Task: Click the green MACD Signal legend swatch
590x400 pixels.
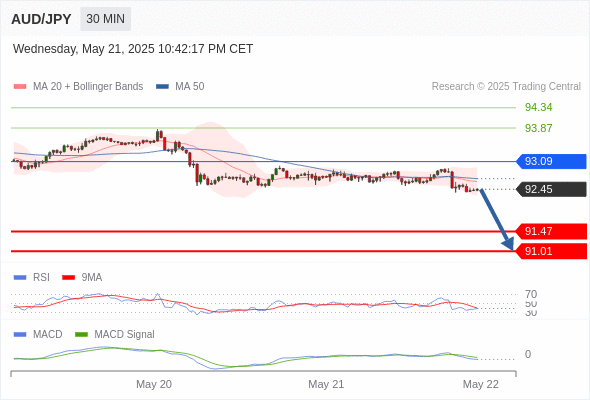Action: pyautogui.click(x=81, y=335)
